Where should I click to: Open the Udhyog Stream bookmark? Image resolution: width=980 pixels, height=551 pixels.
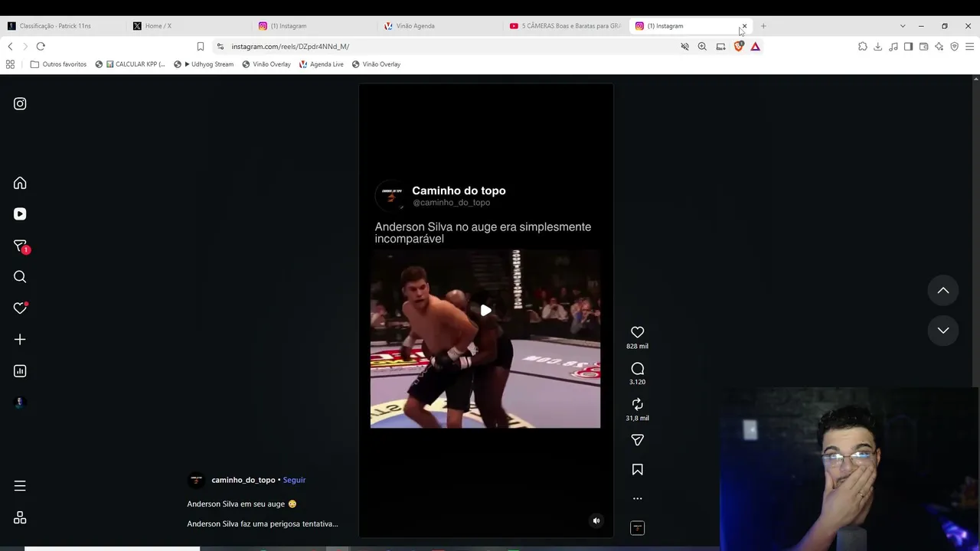point(204,64)
